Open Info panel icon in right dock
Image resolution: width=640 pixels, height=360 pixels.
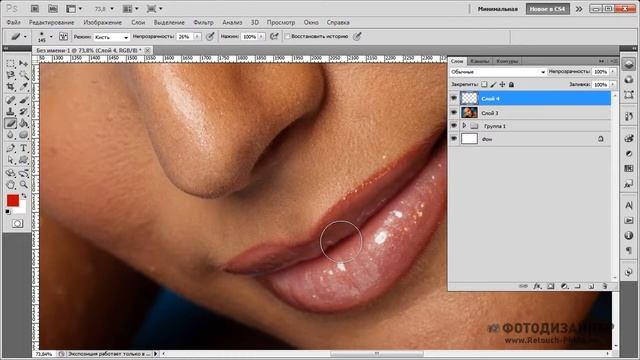pos(629,236)
